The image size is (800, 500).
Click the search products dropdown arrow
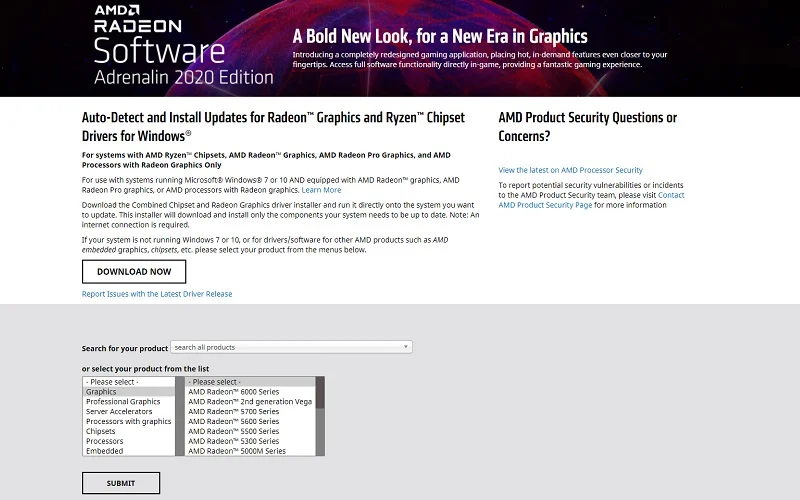click(406, 347)
